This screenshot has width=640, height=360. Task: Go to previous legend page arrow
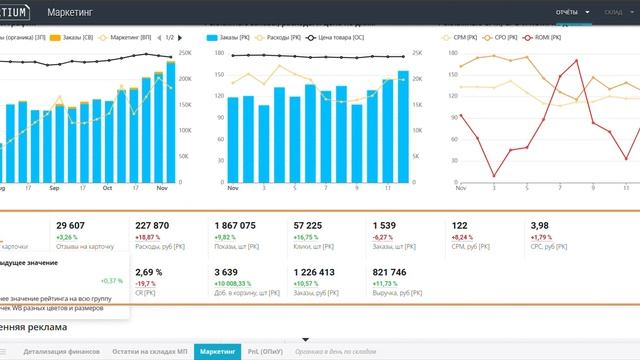[159, 38]
